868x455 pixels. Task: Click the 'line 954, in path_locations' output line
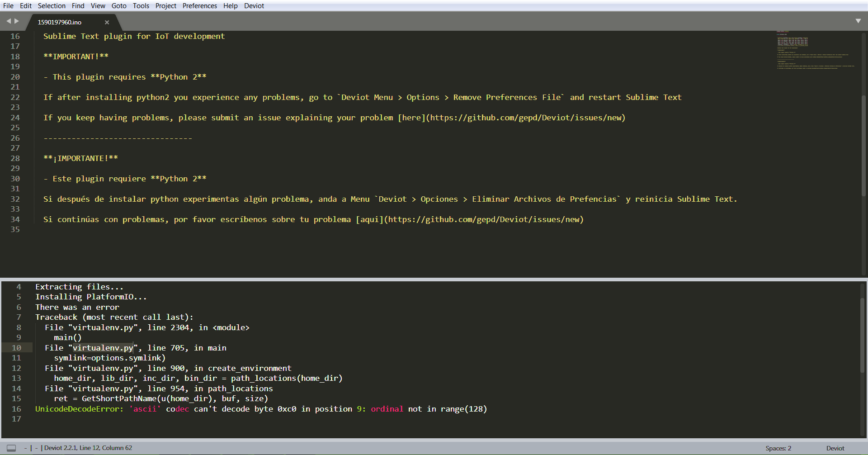pos(159,389)
